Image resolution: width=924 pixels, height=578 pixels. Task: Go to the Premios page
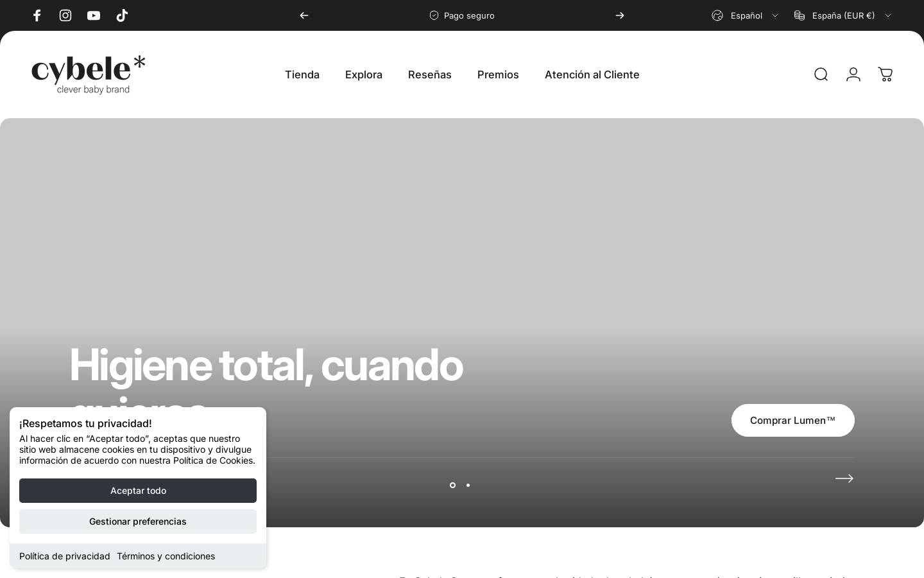(x=498, y=74)
